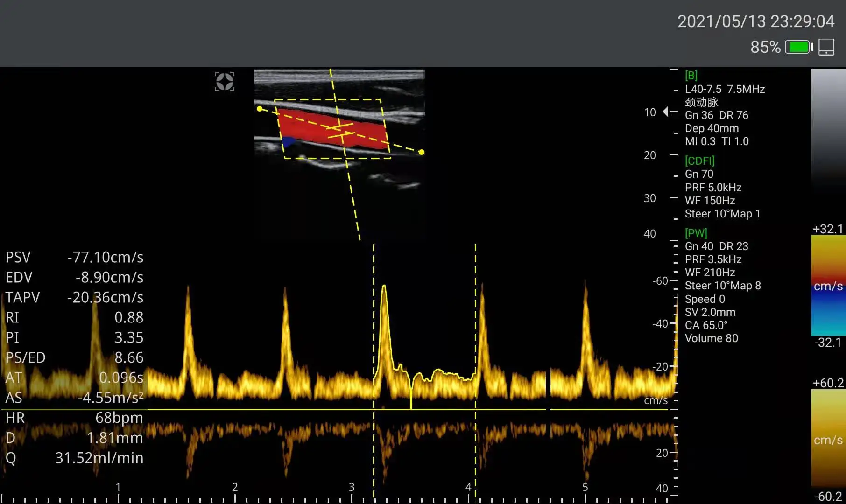Image resolution: width=846 pixels, height=504 pixels.
Task: Select the PI 3.35 value
Action: coord(74,337)
